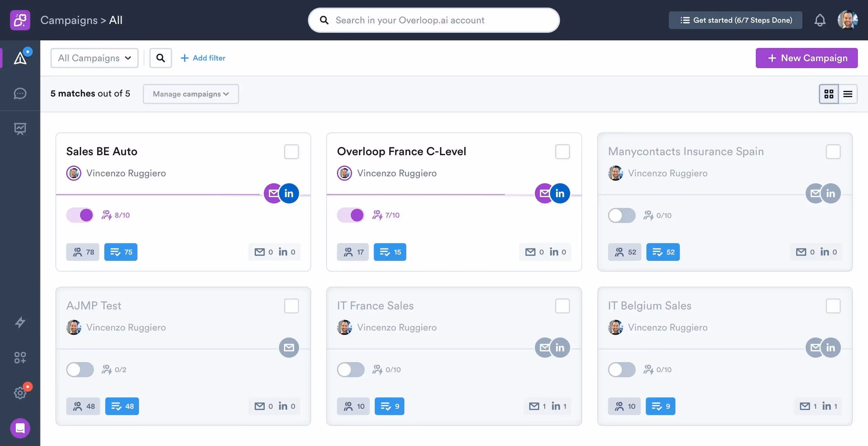
Task: Open the purple help chat widget
Action: pos(20,428)
